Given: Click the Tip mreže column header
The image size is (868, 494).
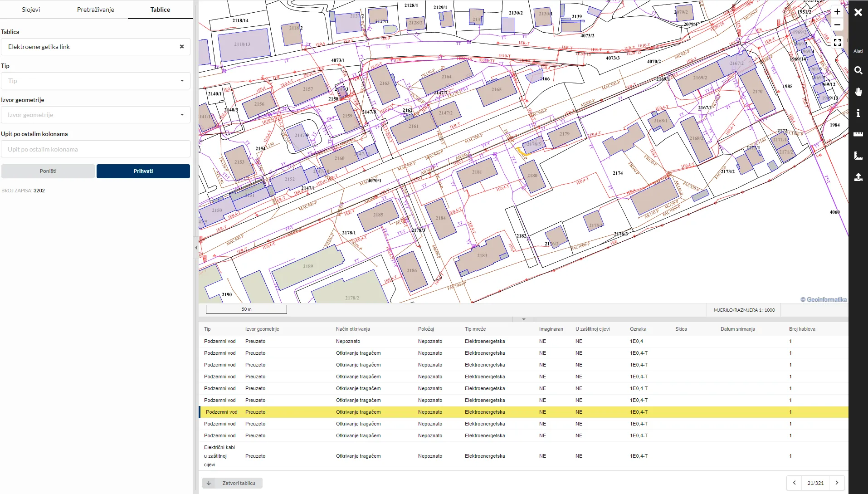Looking at the screenshot, I should [x=475, y=329].
